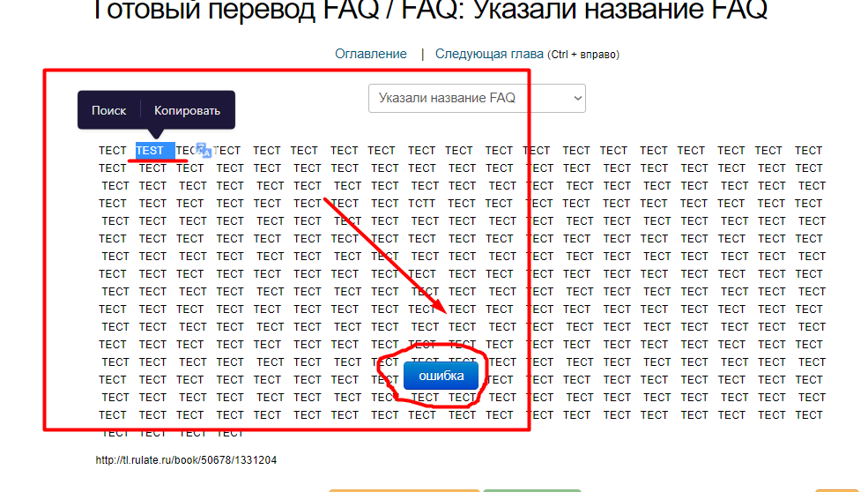The image size is (868, 492).
Task: Click the chevron arrow of the chapter selector
Action: pos(578,98)
